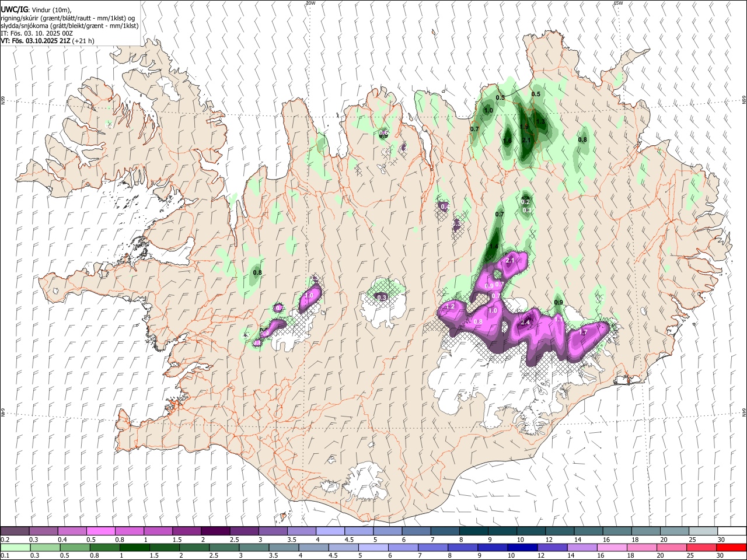Click the white Mýrdalsjökull glacier on the south coast

tap(366, 482)
